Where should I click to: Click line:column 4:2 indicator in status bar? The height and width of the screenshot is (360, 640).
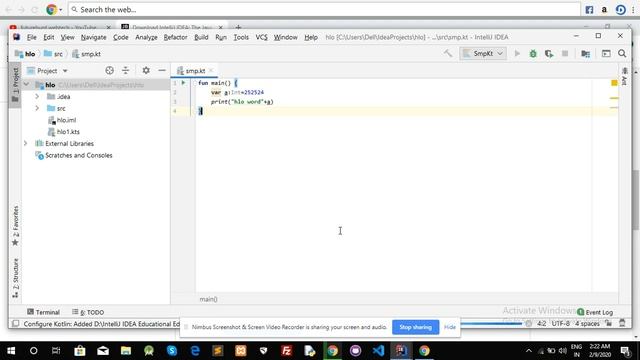(x=541, y=323)
